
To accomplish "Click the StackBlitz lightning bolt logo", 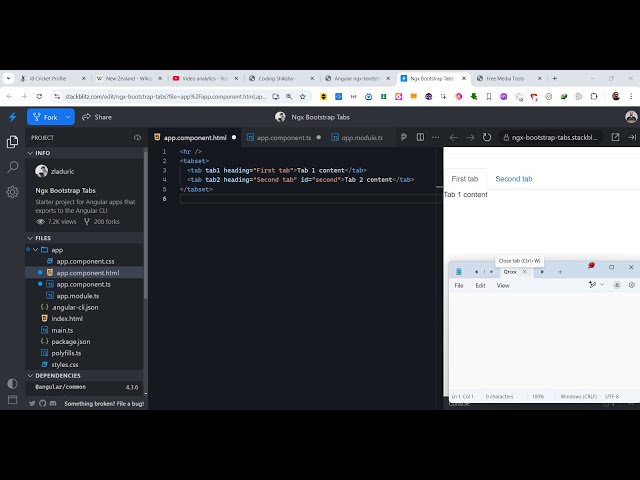I will point(12,117).
